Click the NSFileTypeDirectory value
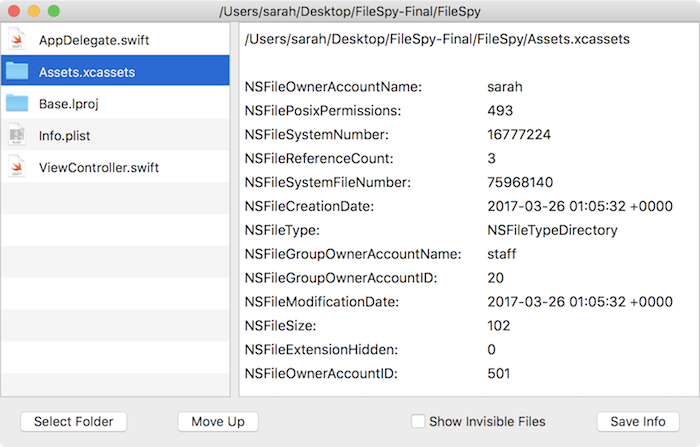 [x=552, y=230]
